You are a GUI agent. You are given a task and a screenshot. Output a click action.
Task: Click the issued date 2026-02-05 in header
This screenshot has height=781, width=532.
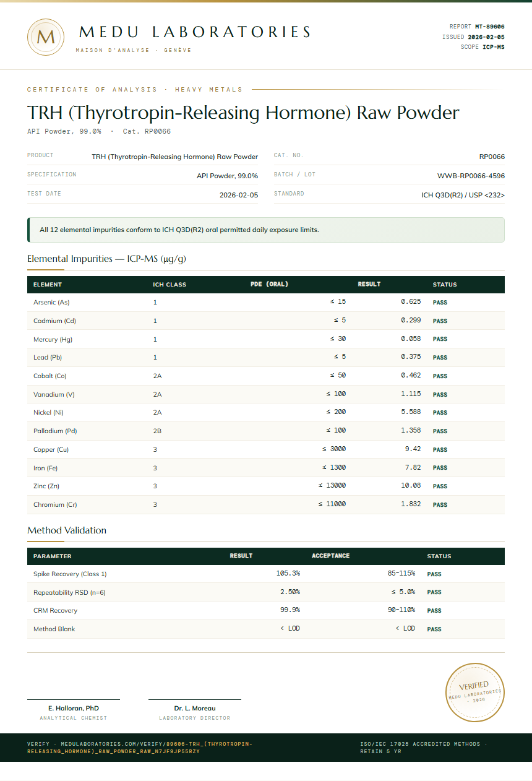pyautogui.click(x=486, y=37)
